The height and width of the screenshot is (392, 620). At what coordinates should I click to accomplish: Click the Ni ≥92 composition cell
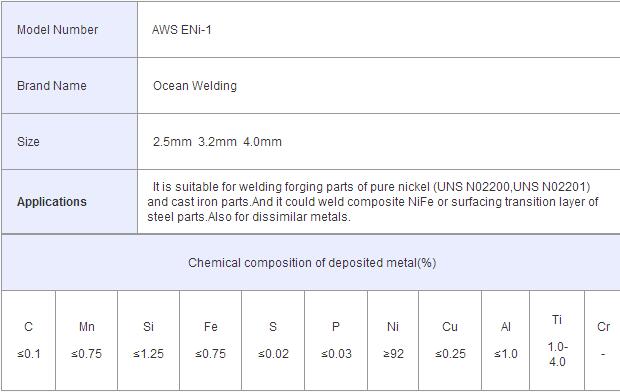(393, 341)
